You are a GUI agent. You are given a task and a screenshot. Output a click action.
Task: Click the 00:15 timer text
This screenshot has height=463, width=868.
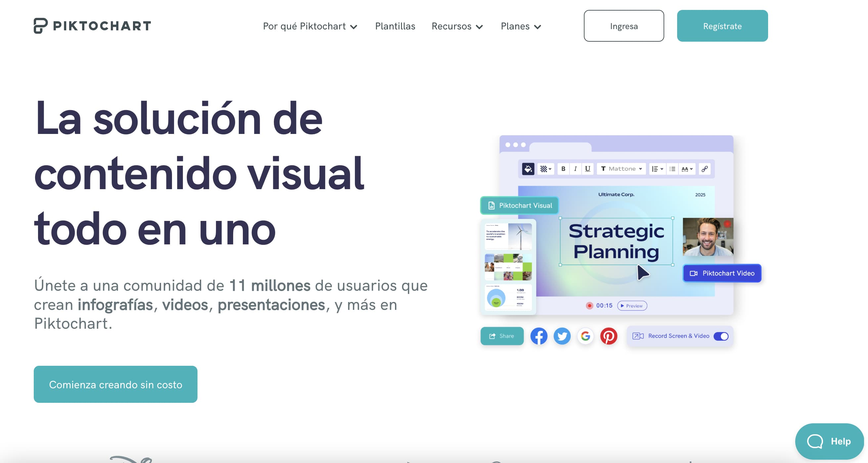(604, 306)
